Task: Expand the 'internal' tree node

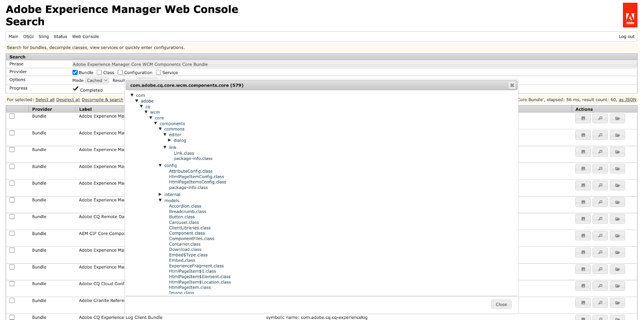Action: 160,194
